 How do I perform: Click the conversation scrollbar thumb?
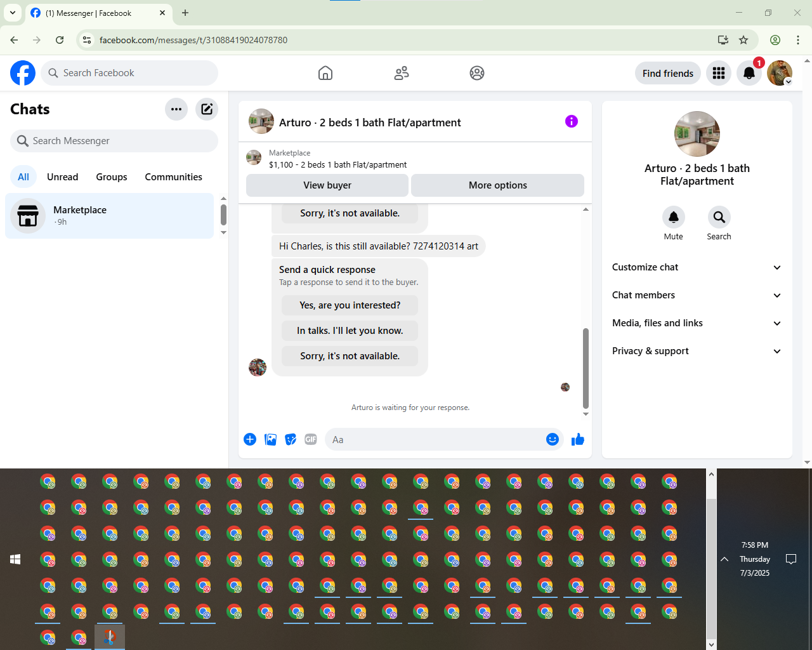pos(586,368)
